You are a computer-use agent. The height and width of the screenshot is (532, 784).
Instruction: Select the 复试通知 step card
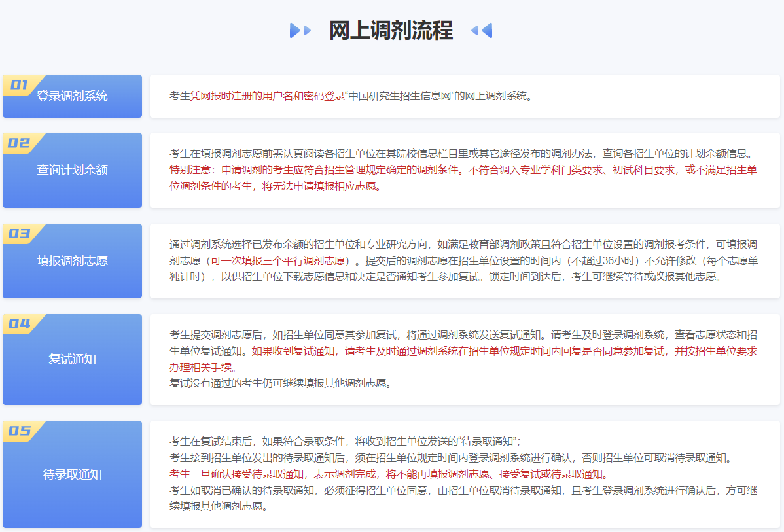pos(72,359)
